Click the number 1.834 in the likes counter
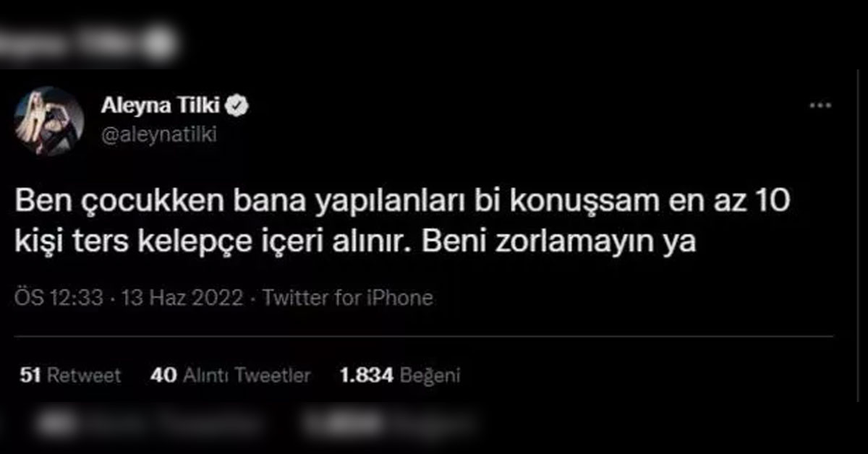This screenshot has width=868, height=454. [366, 375]
